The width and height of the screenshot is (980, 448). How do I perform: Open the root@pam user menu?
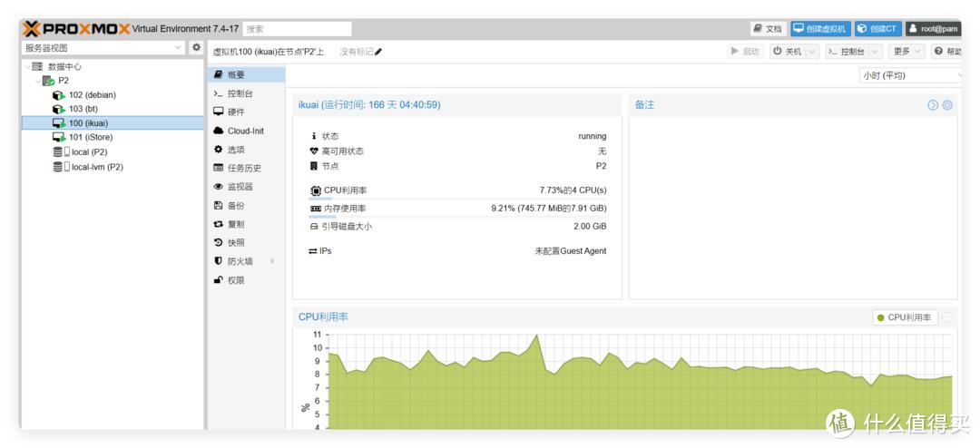[933, 29]
